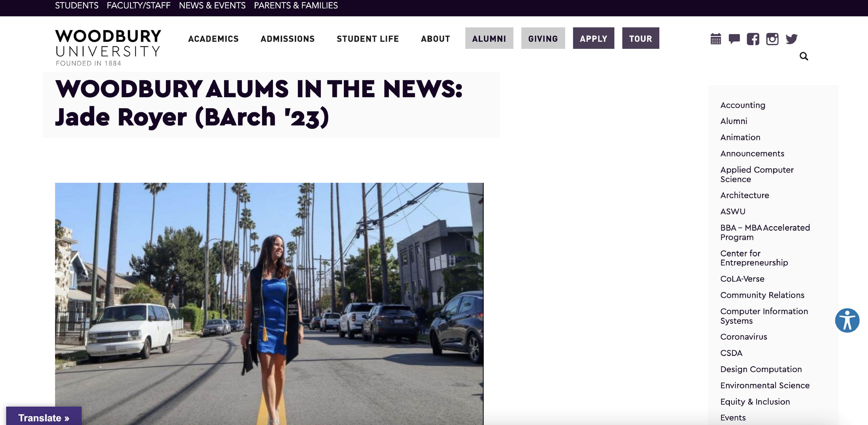
Task: Open Woodbury's Facebook page icon
Action: pos(753,39)
